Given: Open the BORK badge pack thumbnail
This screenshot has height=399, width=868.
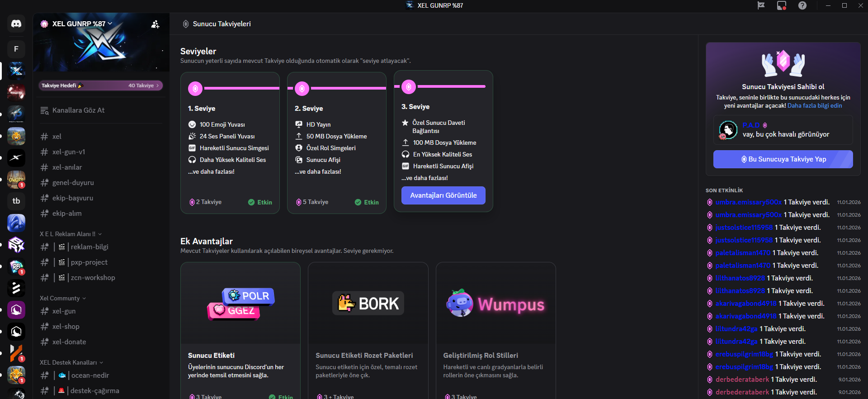Looking at the screenshot, I should coord(368,303).
